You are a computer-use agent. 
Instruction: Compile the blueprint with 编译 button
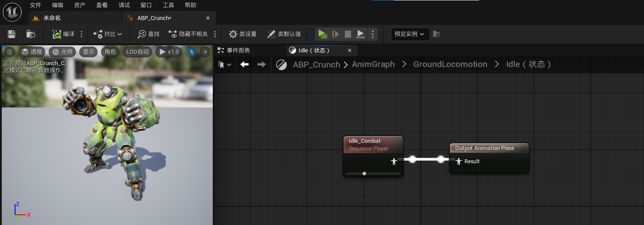coord(63,34)
